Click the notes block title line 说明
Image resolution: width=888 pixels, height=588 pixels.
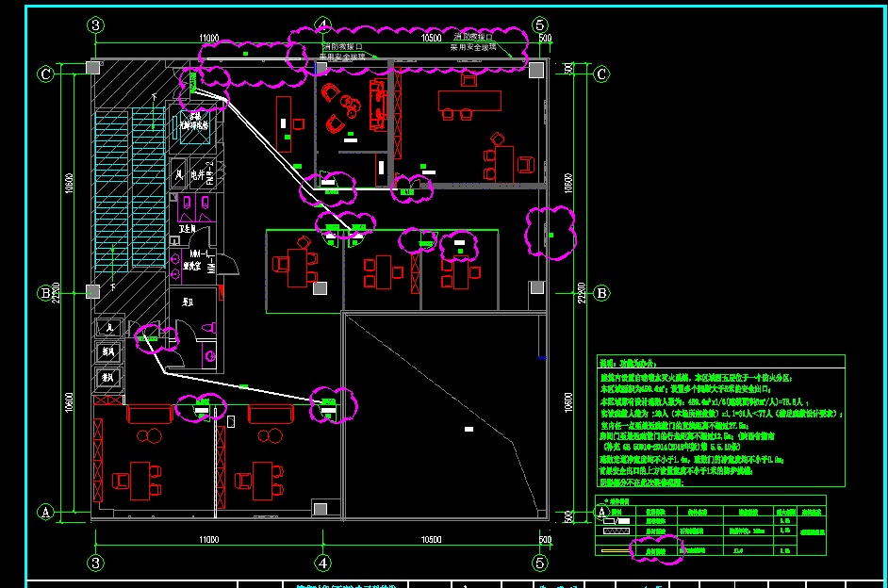pos(628,364)
